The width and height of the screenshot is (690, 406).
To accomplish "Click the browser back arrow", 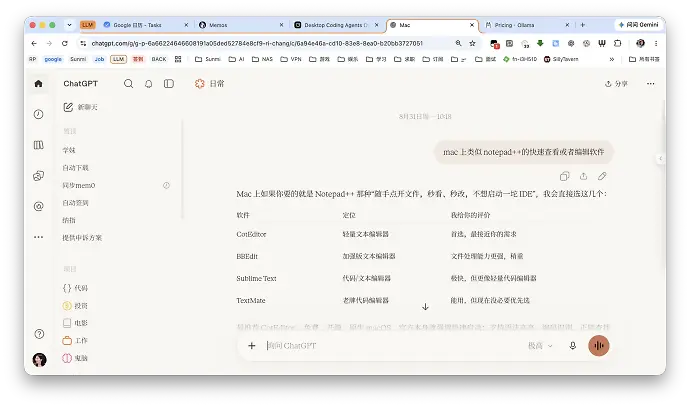I will [34, 43].
